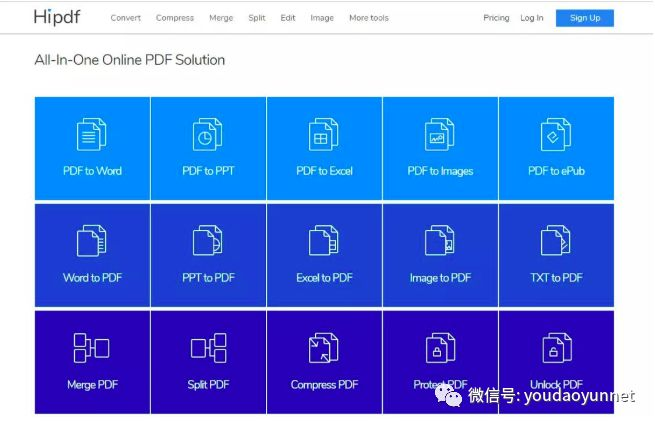
Task: Select Edit in the navigation bar
Action: click(x=288, y=18)
